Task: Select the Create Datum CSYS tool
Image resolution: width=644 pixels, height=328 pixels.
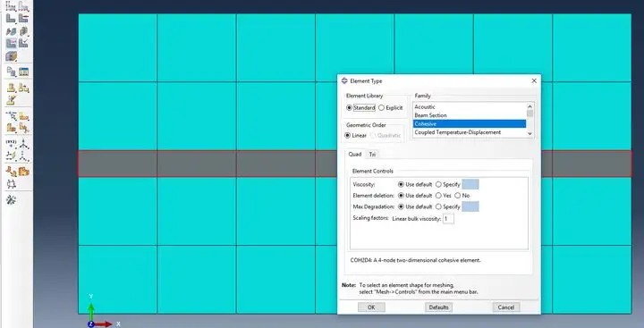Action: click(24, 156)
